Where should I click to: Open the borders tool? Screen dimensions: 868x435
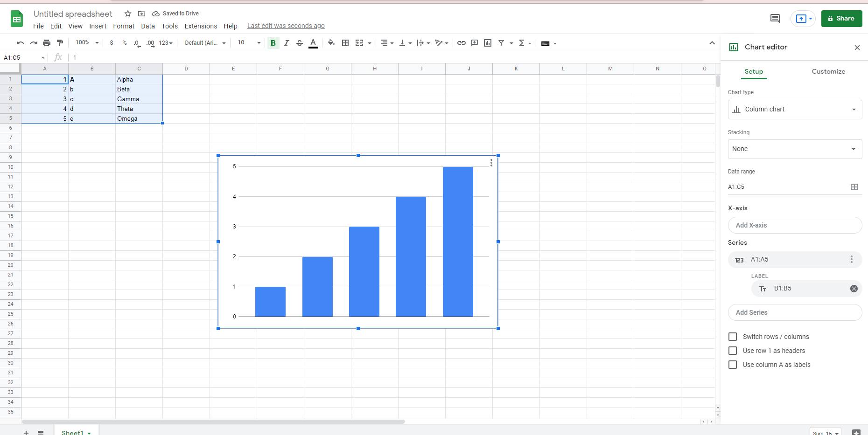point(345,43)
